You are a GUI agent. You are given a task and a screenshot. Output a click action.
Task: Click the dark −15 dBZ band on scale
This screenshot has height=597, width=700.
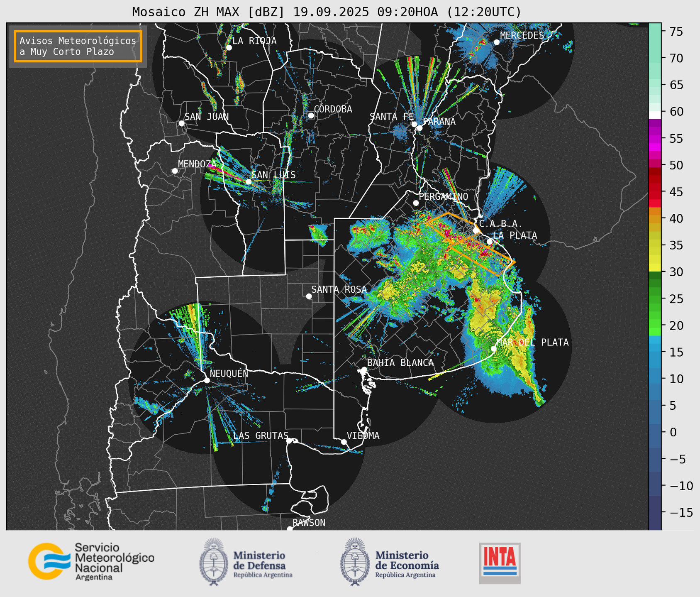tap(655, 512)
